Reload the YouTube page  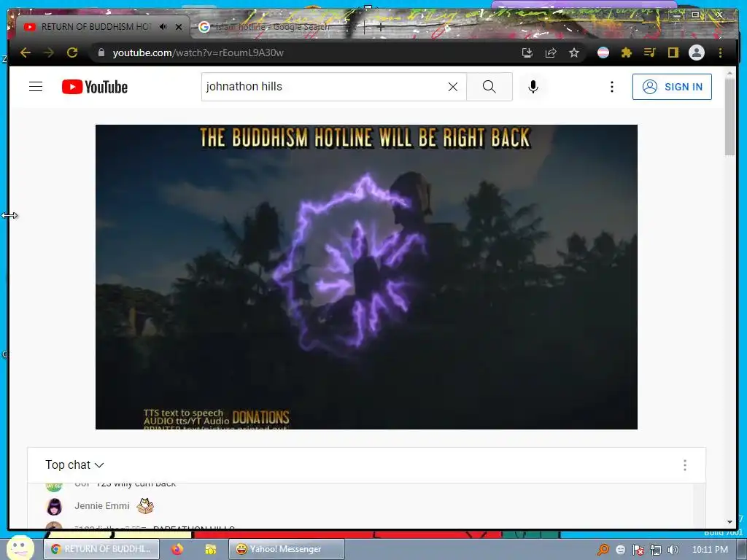tap(72, 52)
